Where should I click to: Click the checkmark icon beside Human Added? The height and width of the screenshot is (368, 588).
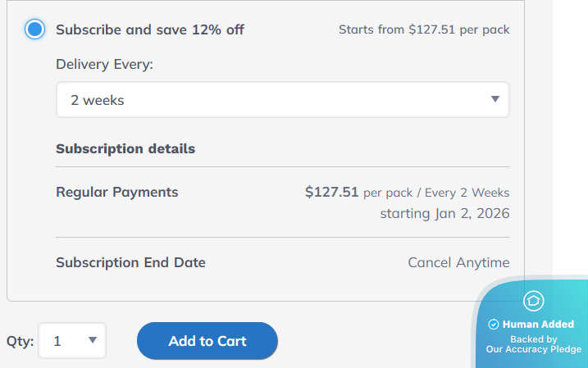(x=494, y=325)
